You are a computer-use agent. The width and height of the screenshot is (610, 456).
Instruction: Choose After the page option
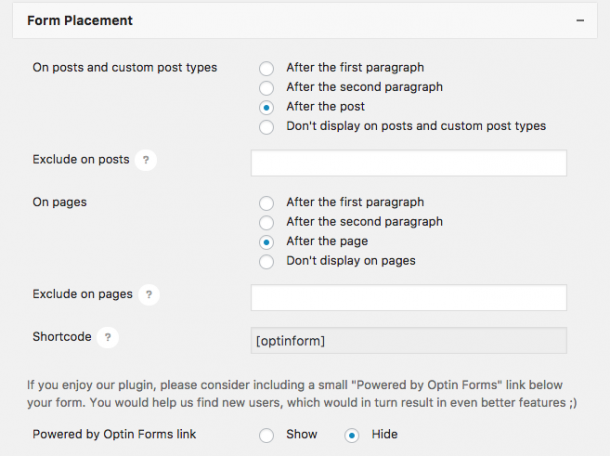pos(266,242)
